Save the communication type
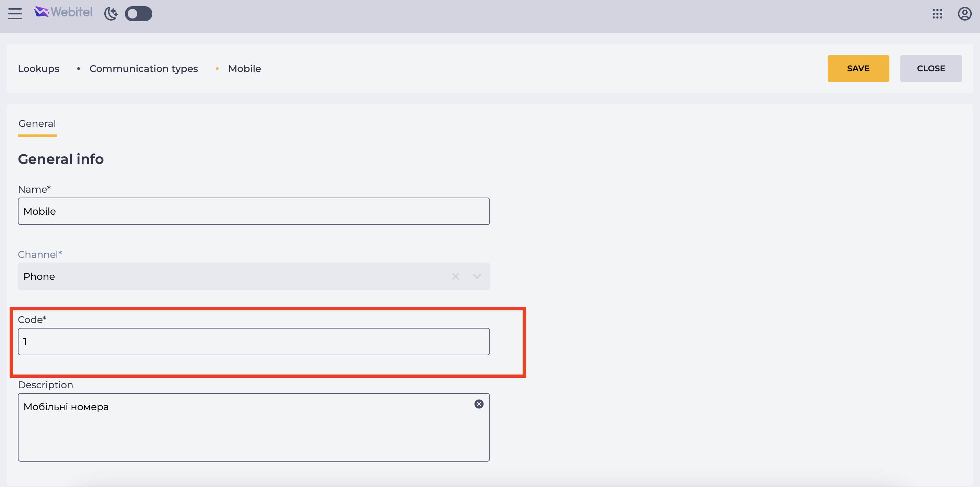The width and height of the screenshot is (980, 487). coord(858,69)
